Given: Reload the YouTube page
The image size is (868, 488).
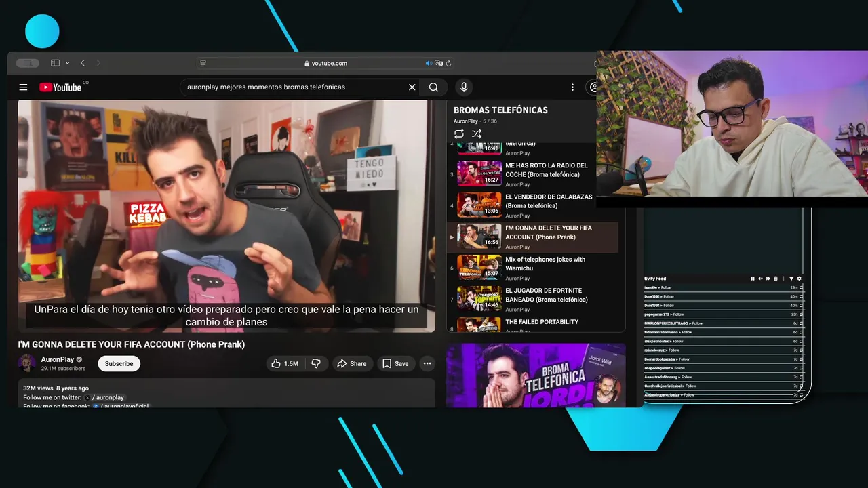Looking at the screenshot, I should (x=449, y=63).
